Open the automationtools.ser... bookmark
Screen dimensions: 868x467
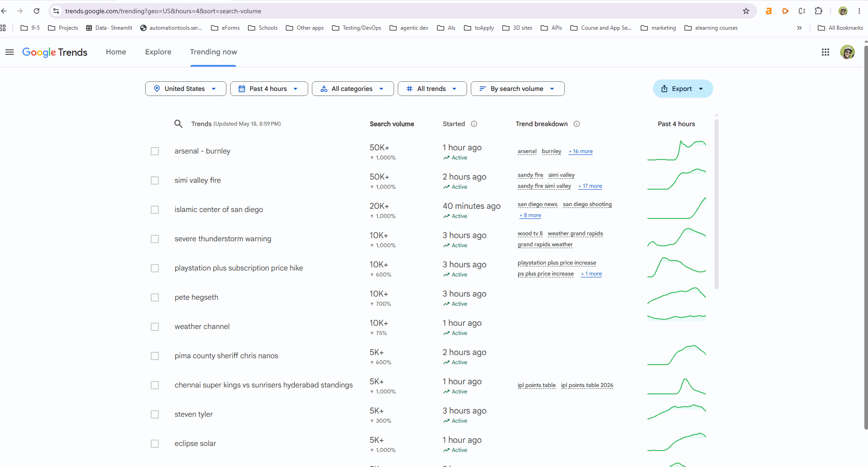click(x=171, y=28)
